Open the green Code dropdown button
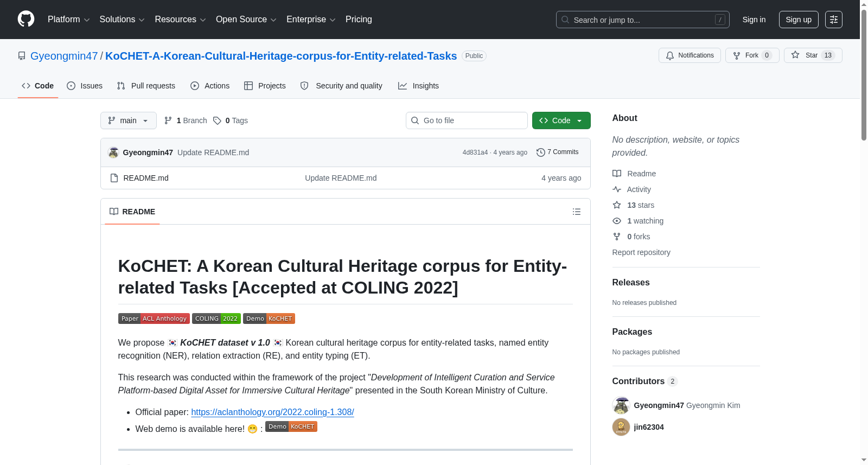This screenshot has height=465, width=868. pyautogui.click(x=561, y=120)
